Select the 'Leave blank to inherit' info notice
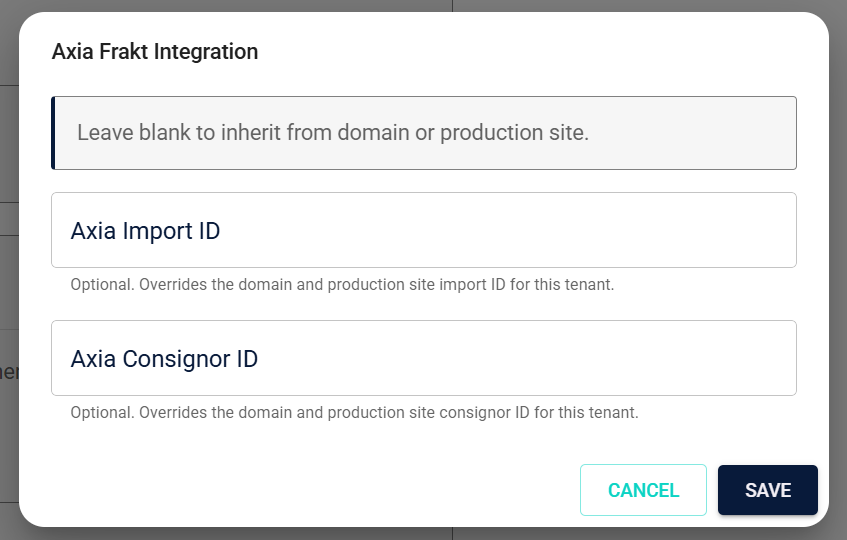 click(x=424, y=133)
